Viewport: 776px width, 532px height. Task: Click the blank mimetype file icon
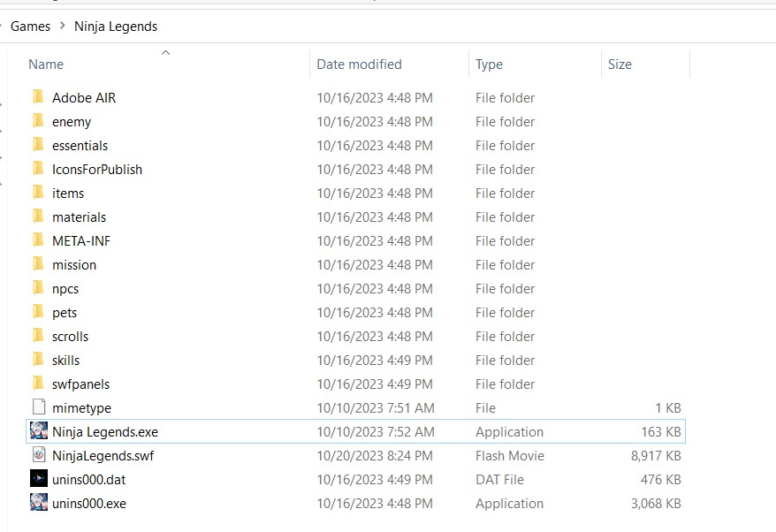point(39,407)
